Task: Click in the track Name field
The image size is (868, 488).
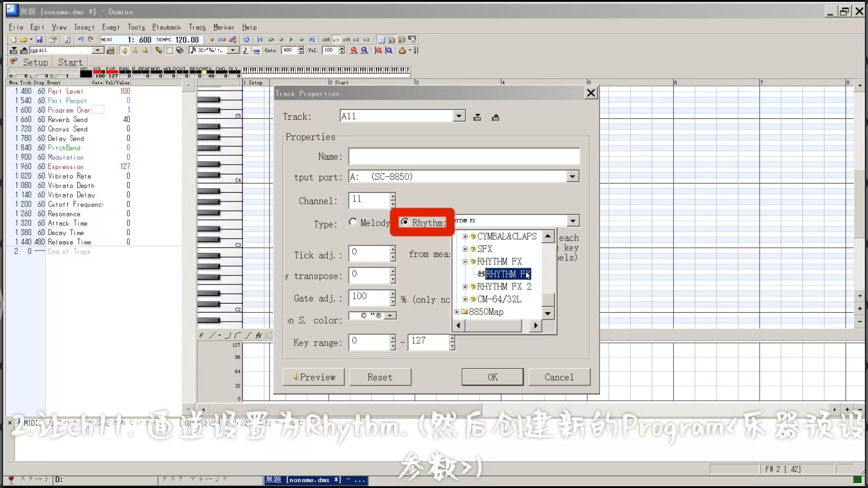Action: click(464, 156)
